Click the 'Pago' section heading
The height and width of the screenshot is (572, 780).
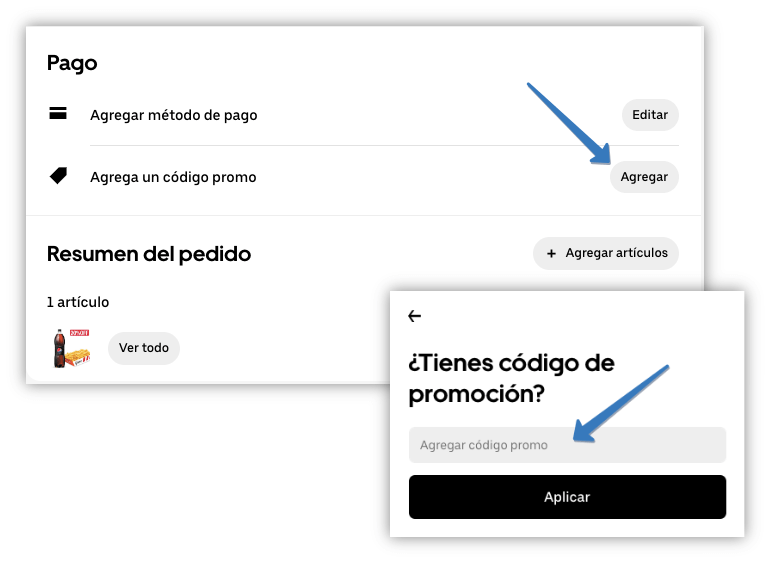[72, 63]
